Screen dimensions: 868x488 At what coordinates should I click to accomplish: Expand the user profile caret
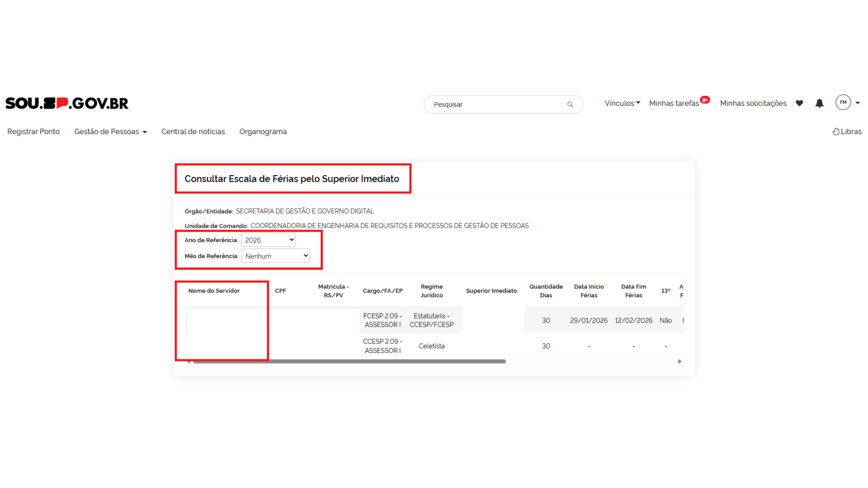coord(858,103)
